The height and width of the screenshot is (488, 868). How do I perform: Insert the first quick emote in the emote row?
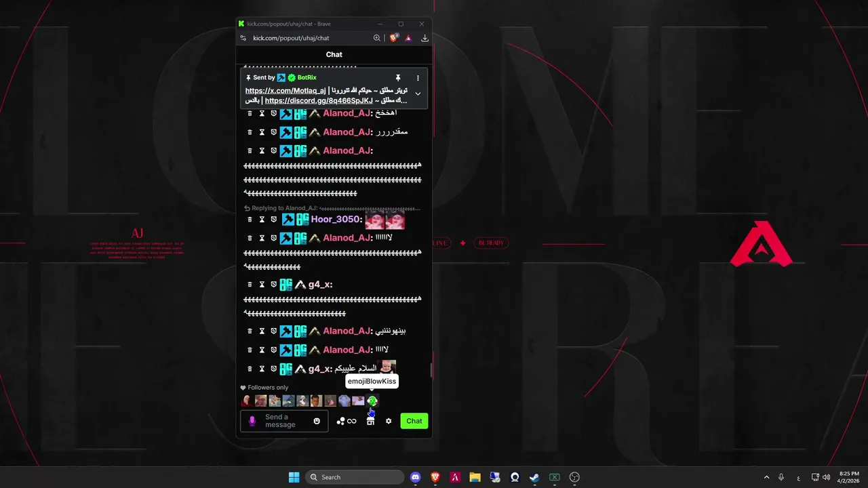coord(246,401)
